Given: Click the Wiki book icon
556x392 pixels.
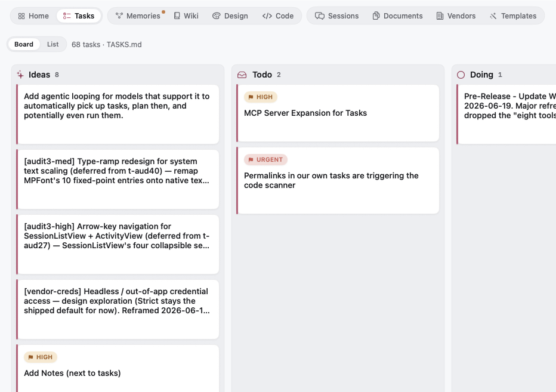Looking at the screenshot, I should pyautogui.click(x=177, y=16).
